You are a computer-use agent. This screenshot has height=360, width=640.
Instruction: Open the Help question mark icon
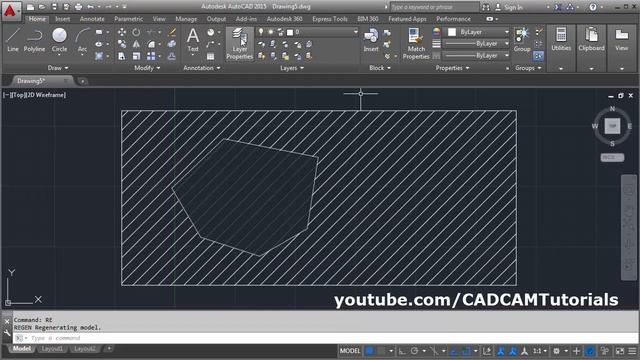(593, 7)
